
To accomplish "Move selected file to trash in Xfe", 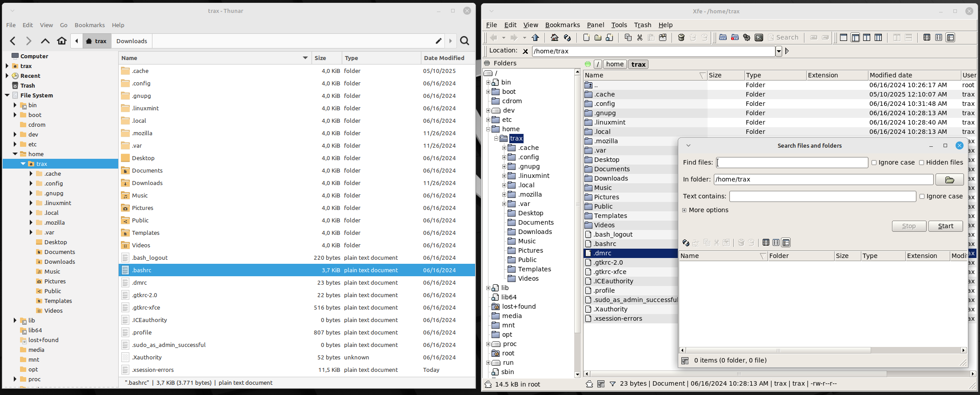I will coord(681,38).
